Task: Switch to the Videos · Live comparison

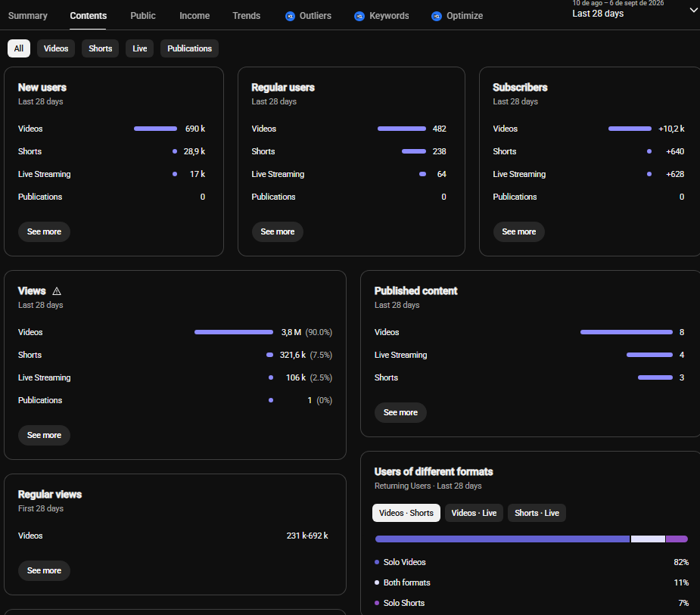Action: point(474,513)
